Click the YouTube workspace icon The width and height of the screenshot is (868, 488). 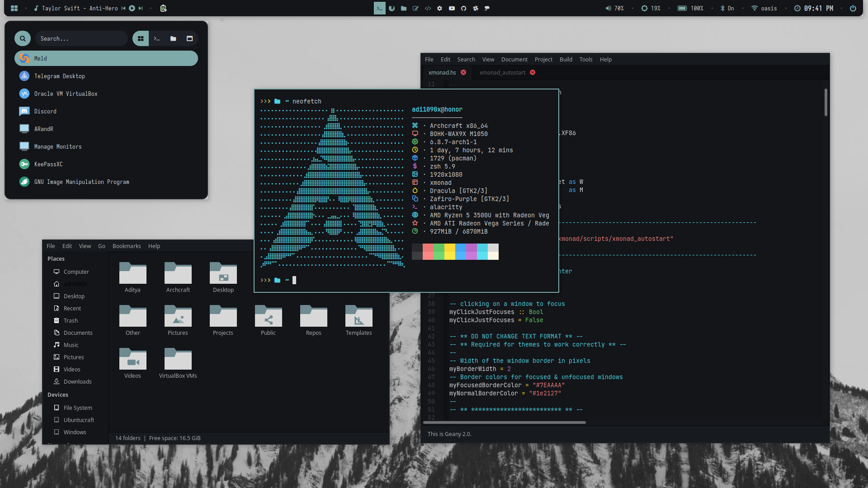(x=452, y=8)
